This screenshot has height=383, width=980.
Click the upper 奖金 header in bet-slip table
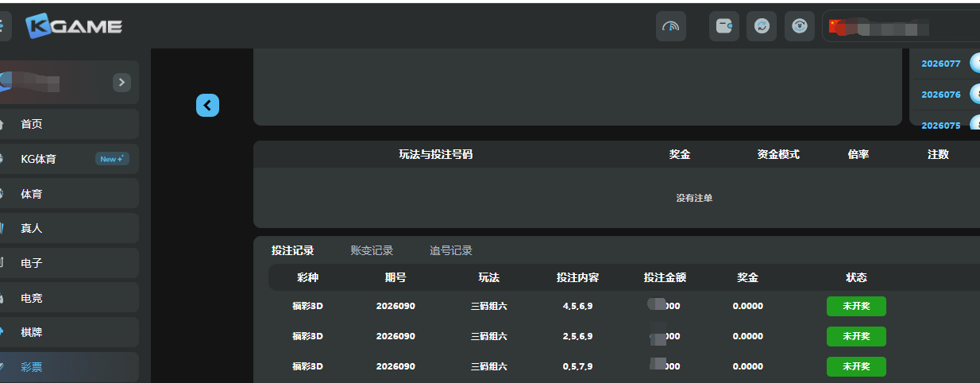pyautogui.click(x=680, y=154)
